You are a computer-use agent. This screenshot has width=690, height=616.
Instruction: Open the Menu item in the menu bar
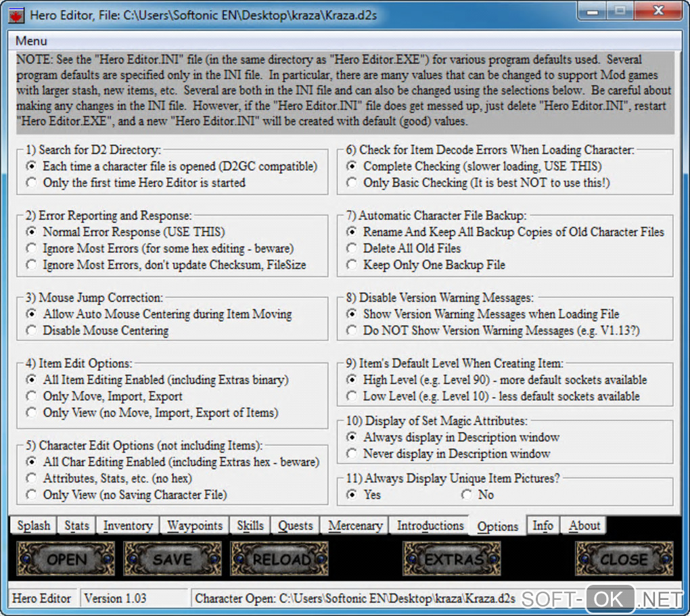pyautogui.click(x=31, y=41)
